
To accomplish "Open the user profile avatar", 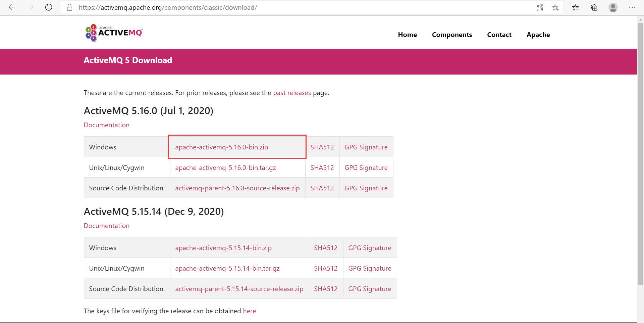I will click(x=613, y=7).
